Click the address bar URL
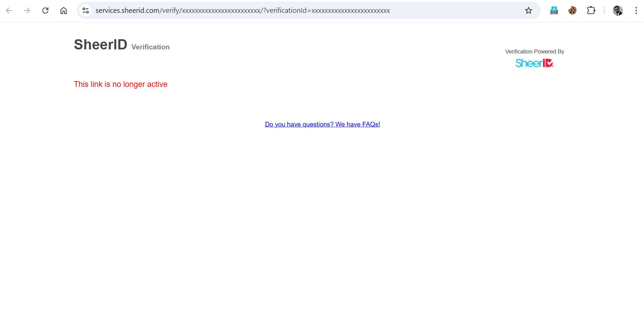 click(x=243, y=10)
